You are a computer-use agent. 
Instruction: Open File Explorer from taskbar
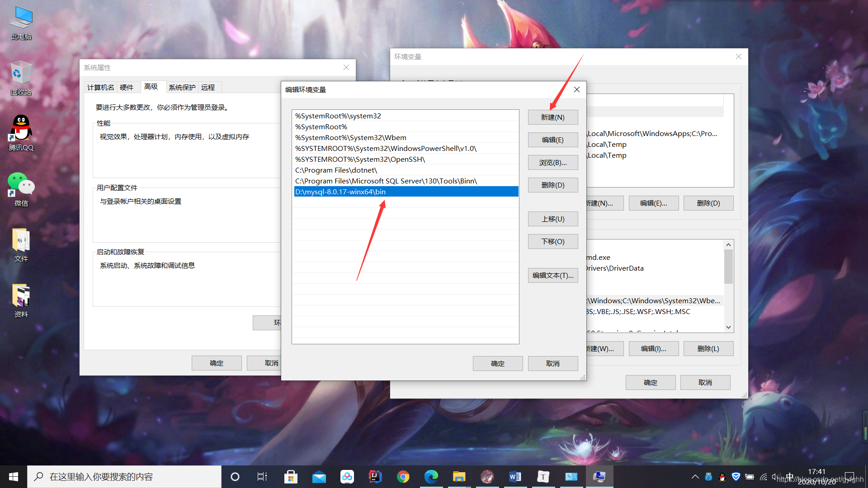459,477
